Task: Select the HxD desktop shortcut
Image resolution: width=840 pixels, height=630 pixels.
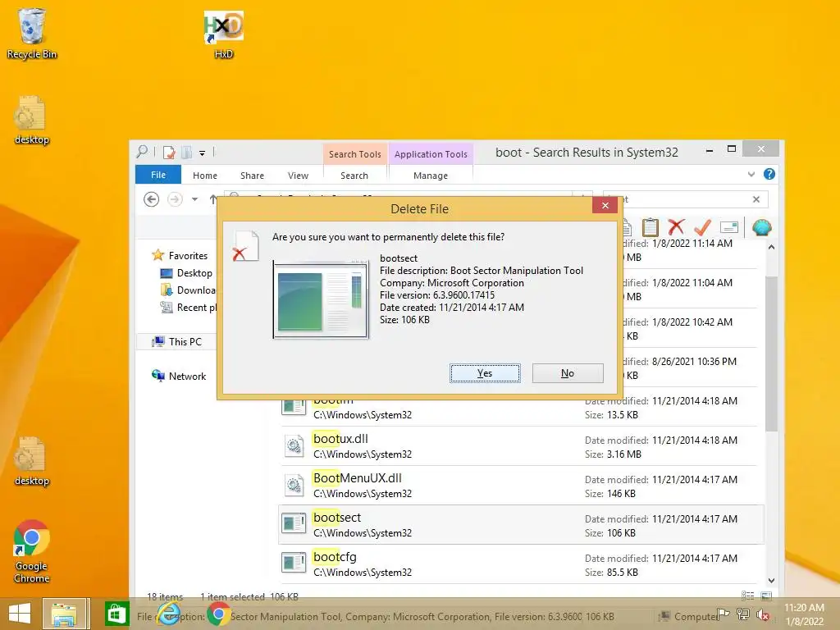Action: tap(224, 34)
